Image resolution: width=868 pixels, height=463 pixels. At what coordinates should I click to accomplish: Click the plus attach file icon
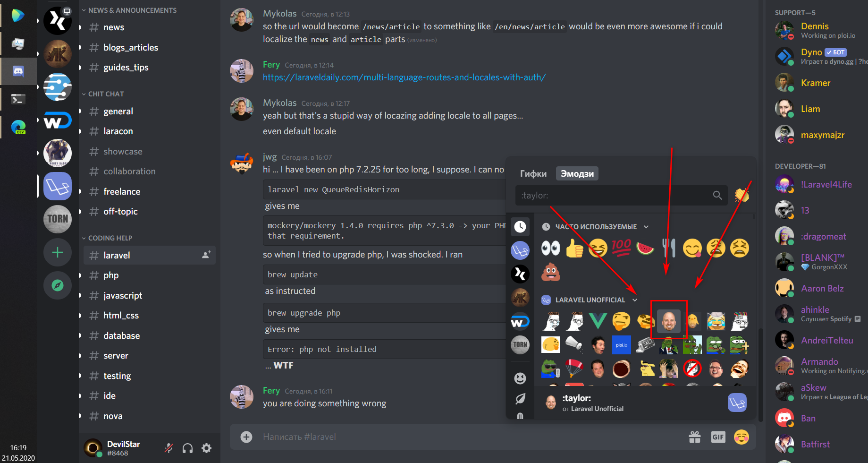246,437
